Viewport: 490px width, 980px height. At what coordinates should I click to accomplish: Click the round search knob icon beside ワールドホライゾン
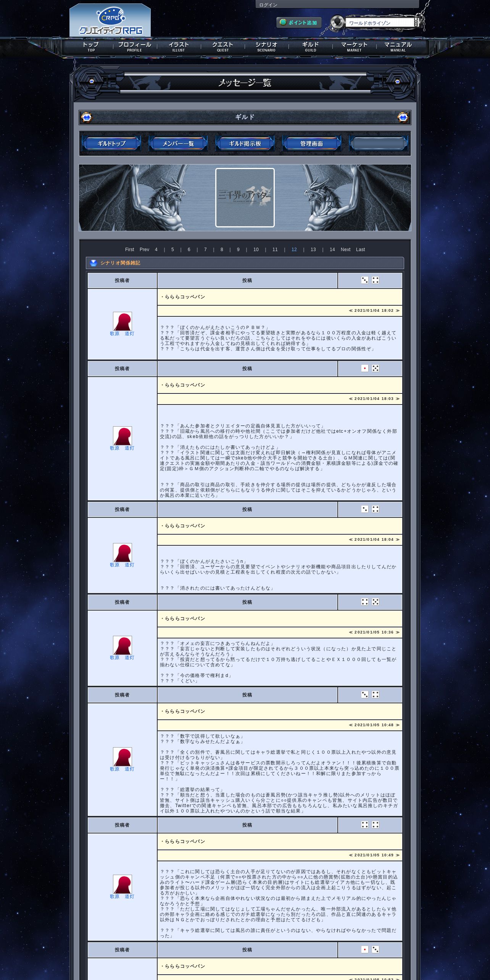click(337, 22)
